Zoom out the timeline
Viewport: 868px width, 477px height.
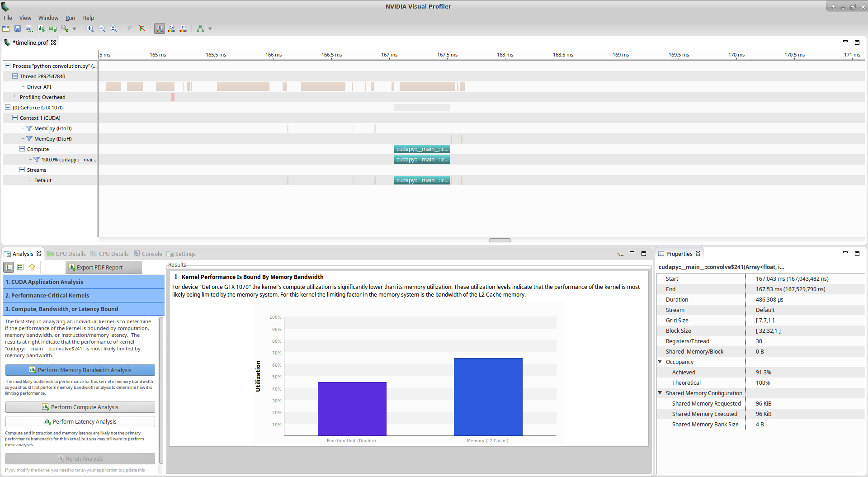pyautogui.click(x=102, y=28)
